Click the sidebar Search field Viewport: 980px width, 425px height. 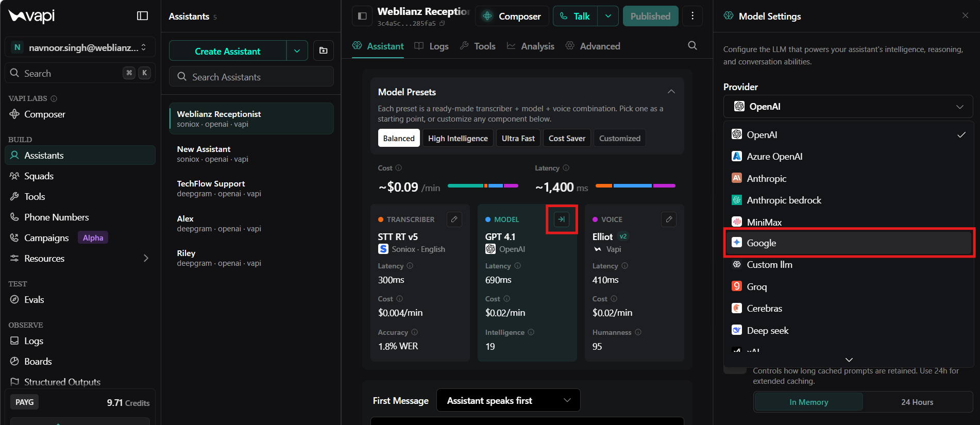point(80,73)
